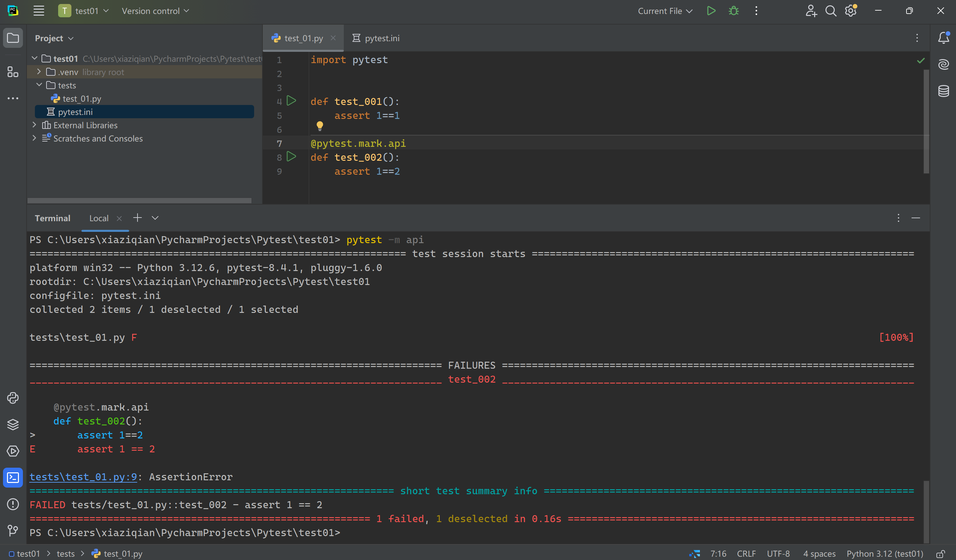Expand the External Libraries node
The width and height of the screenshot is (956, 560).
tap(34, 125)
